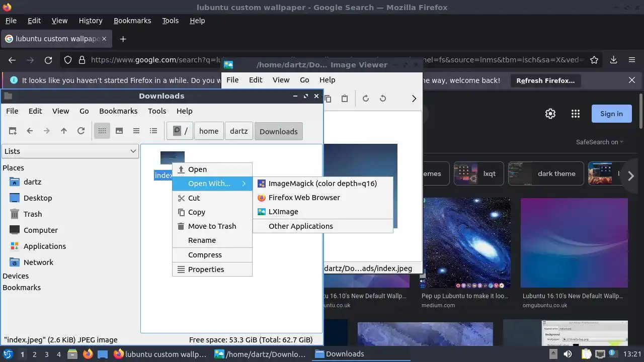The image size is (644, 362).
Task: Rotate image clockwise in Image Viewer
Action: coord(366,99)
